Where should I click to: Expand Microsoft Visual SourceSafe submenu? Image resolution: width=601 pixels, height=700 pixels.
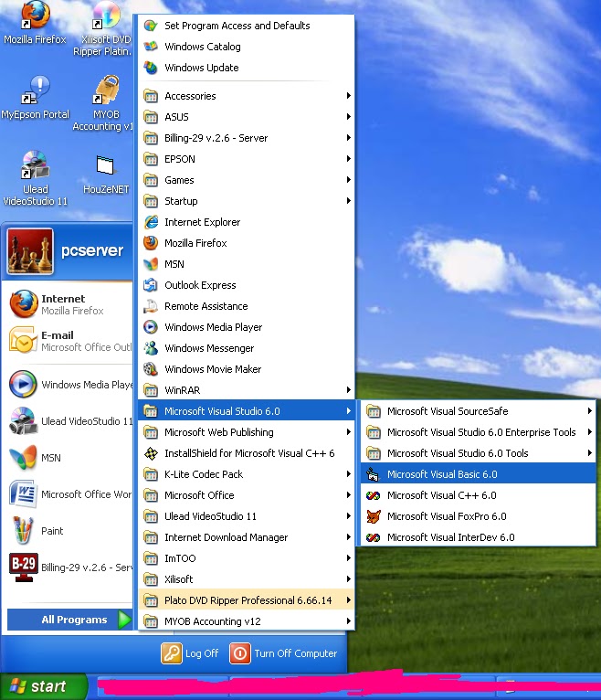(x=479, y=410)
